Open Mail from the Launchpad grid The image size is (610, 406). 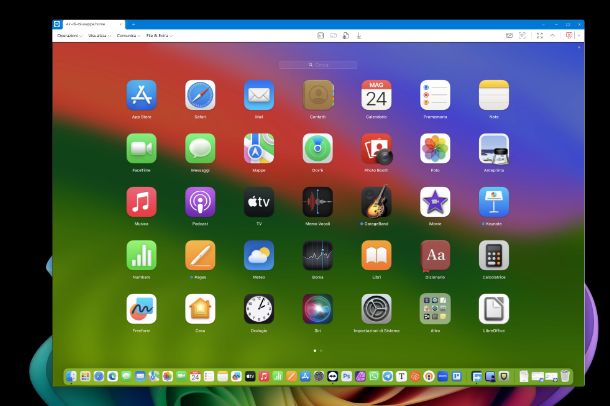click(x=259, y=95)
